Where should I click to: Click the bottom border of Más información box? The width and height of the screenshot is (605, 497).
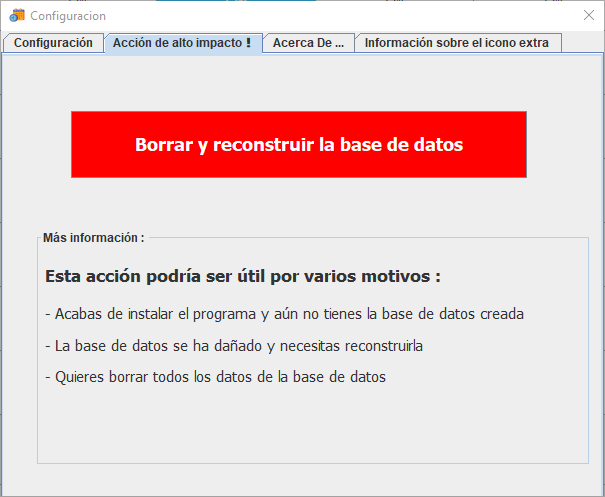click(x=312, y=463)
